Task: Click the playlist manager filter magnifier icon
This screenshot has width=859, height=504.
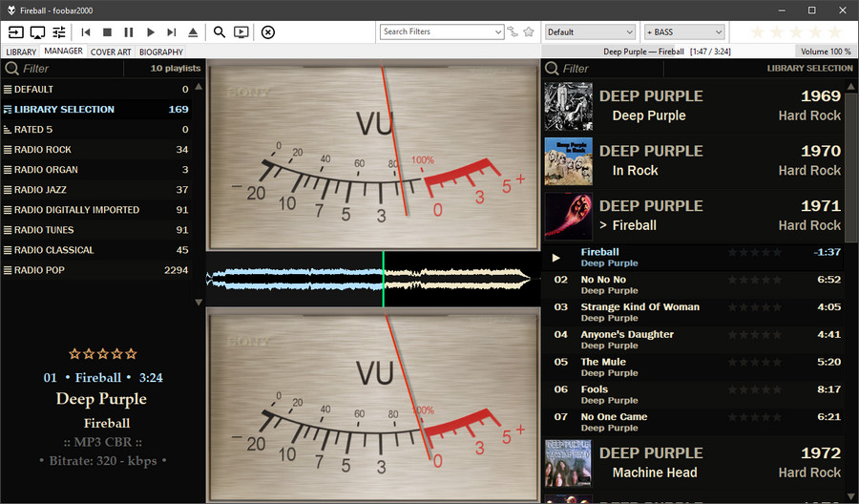Action: pyautogui.click(x=11, y=69)
